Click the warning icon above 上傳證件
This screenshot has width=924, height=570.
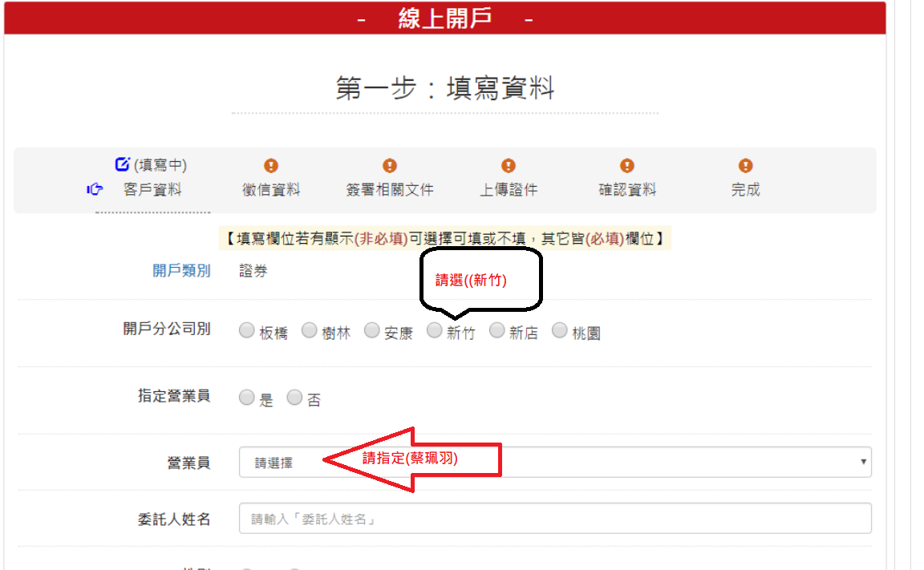[x=509, y=166]
